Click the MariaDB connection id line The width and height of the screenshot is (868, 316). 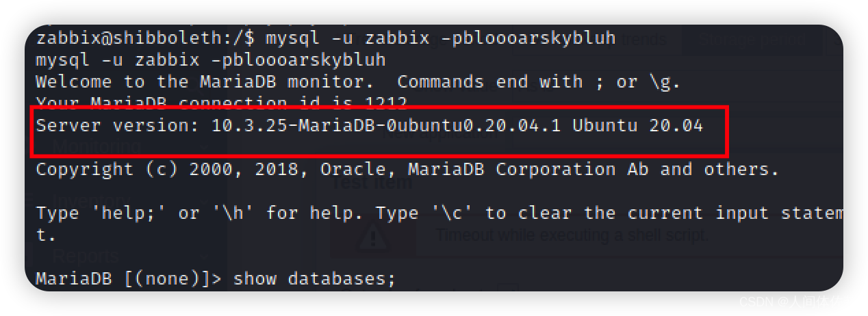coord(221,104)
